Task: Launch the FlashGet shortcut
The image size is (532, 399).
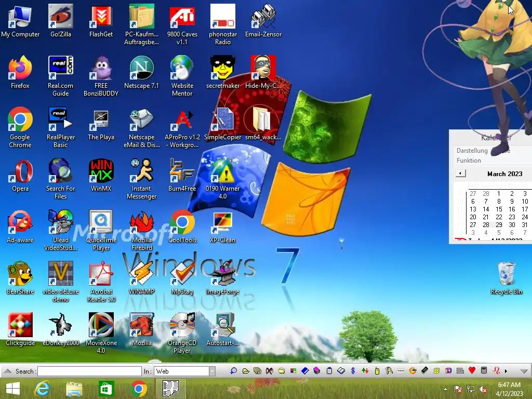Action: 101,21
